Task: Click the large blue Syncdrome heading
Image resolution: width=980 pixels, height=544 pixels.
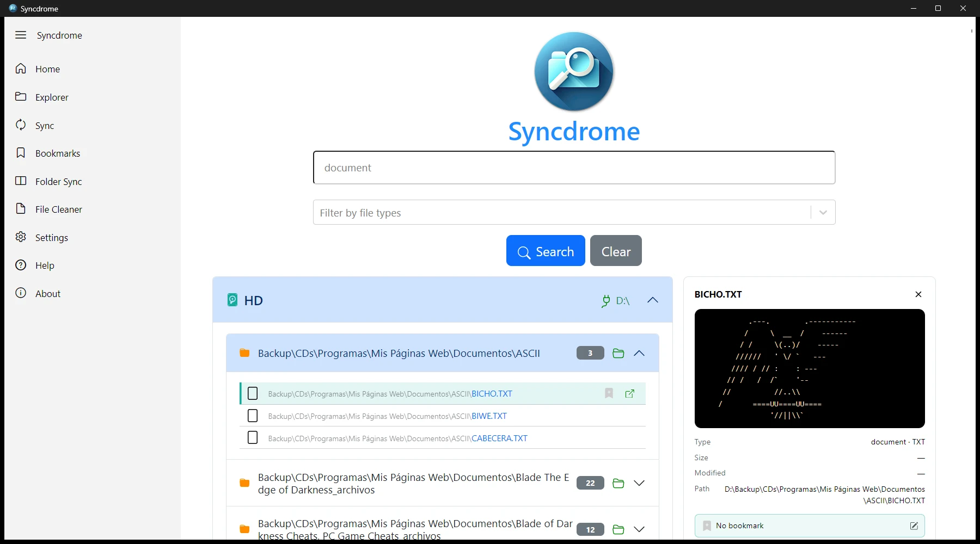Action: click(574, 131)
